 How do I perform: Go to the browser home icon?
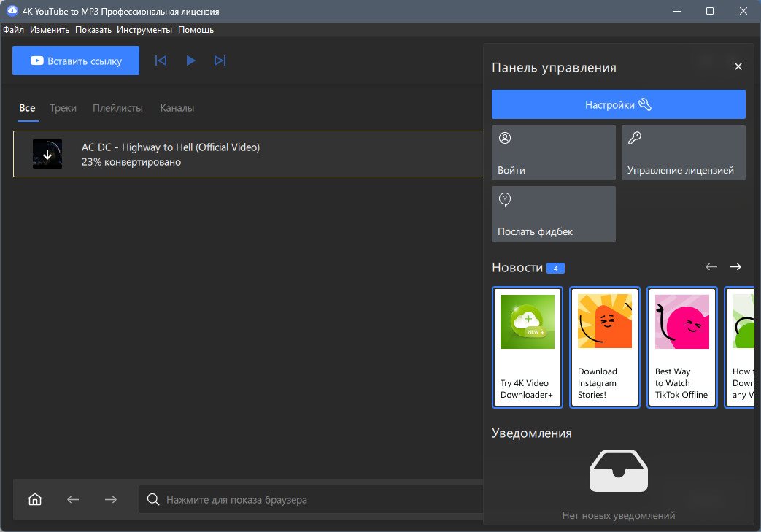35,499
